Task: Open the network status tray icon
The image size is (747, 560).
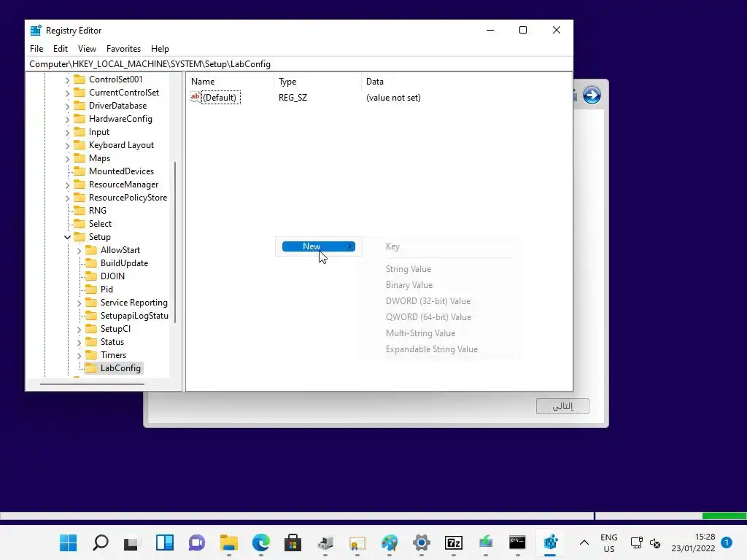Action: pos(636,542)
